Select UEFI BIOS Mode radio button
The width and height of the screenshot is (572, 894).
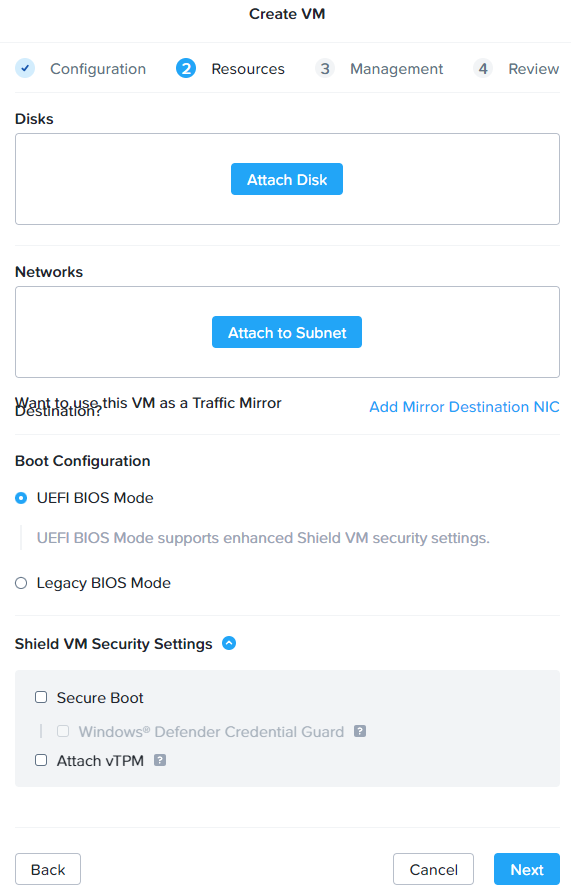21,498
